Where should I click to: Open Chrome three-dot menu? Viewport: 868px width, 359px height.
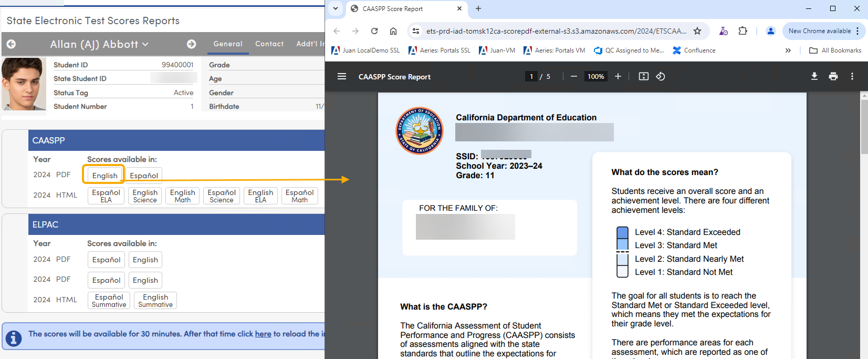[x=858, y=31]
